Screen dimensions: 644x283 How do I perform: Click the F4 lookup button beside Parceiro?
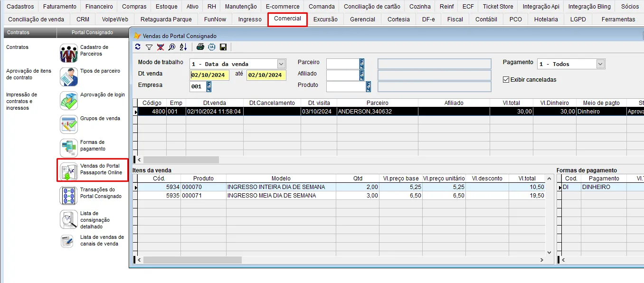[362, 64]
